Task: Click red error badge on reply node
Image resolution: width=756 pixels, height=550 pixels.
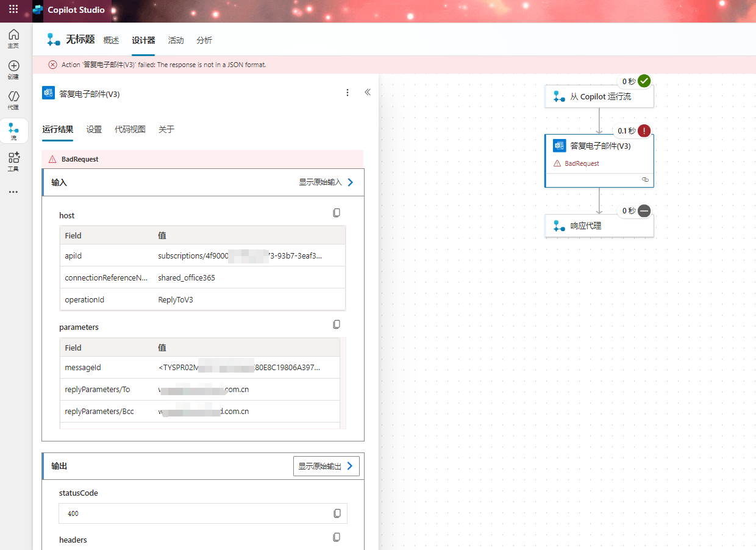Action: pyautogui.click(x=644, y=130)
